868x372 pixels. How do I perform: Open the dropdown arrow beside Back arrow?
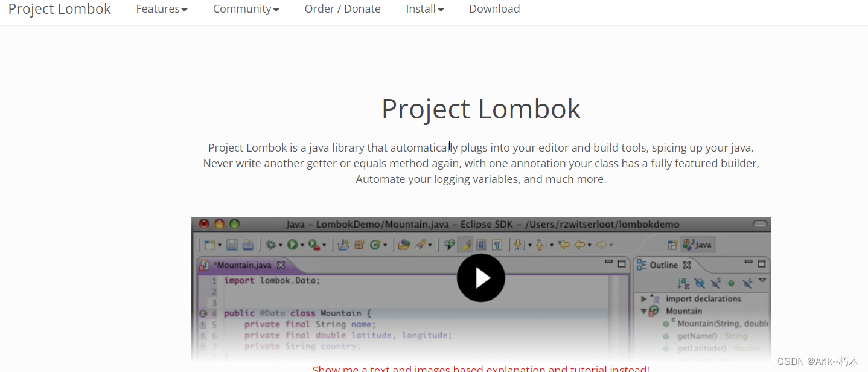click(589, 245)
